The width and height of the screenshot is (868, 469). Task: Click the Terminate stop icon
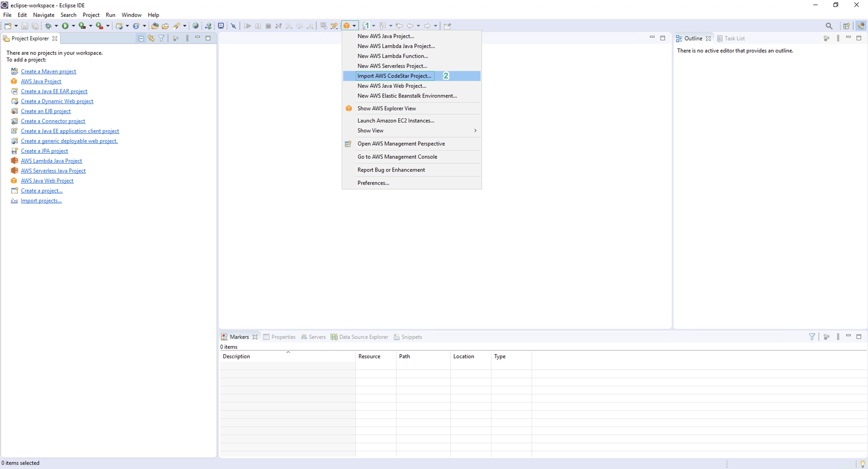(268, 26)
